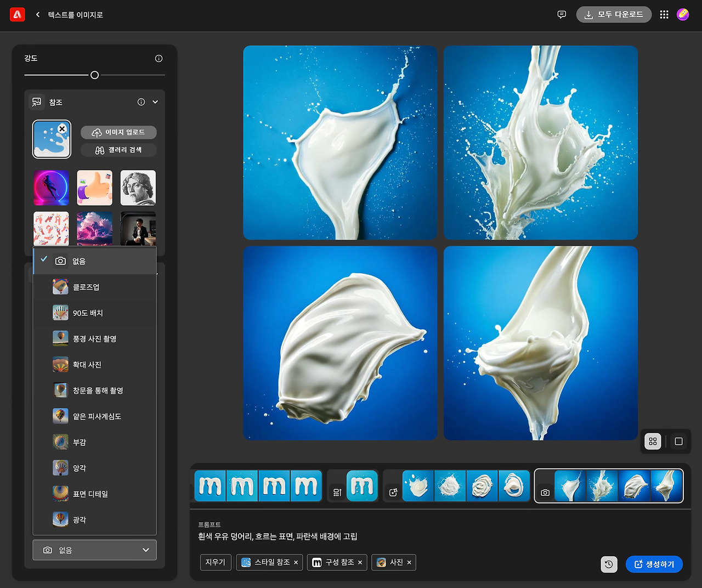Go back using the arrow beside 텍스트를 이미지로
The image size is (702, 588).
tap(38, 15)
